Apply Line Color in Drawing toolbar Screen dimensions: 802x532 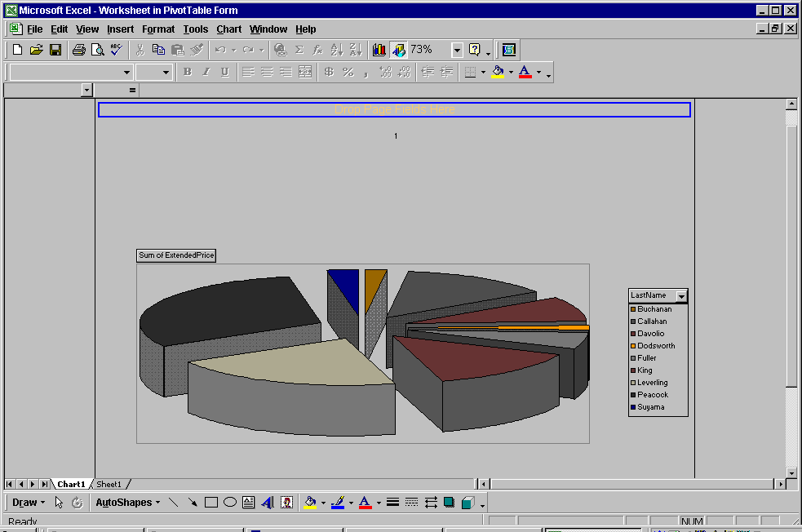(338, 503)
